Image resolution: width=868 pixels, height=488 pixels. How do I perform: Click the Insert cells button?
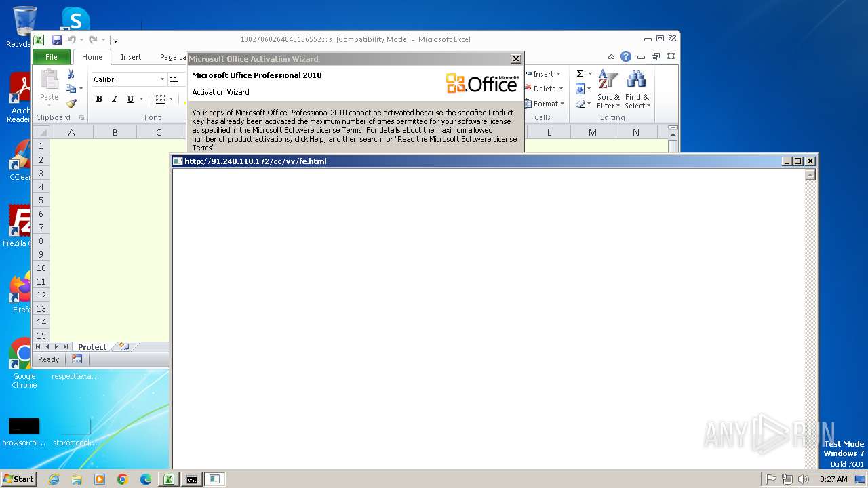pyautogui.click(x=543, y=74)
